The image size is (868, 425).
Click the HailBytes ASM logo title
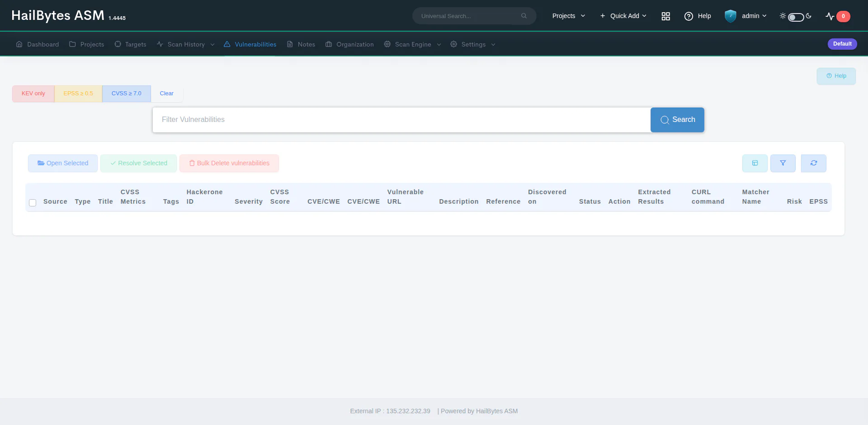(x=58, y=15)
